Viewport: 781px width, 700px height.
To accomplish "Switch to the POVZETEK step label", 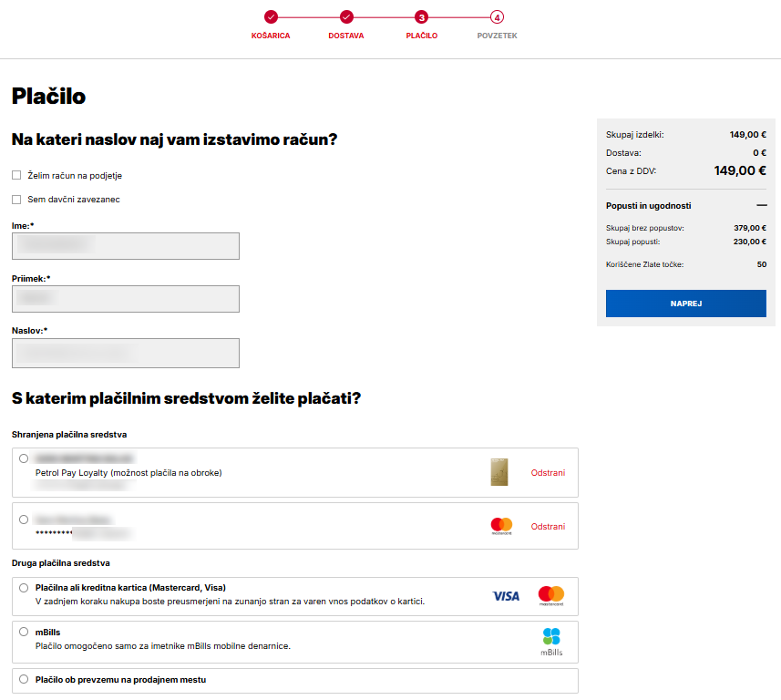I will click(x=496, y=35).
